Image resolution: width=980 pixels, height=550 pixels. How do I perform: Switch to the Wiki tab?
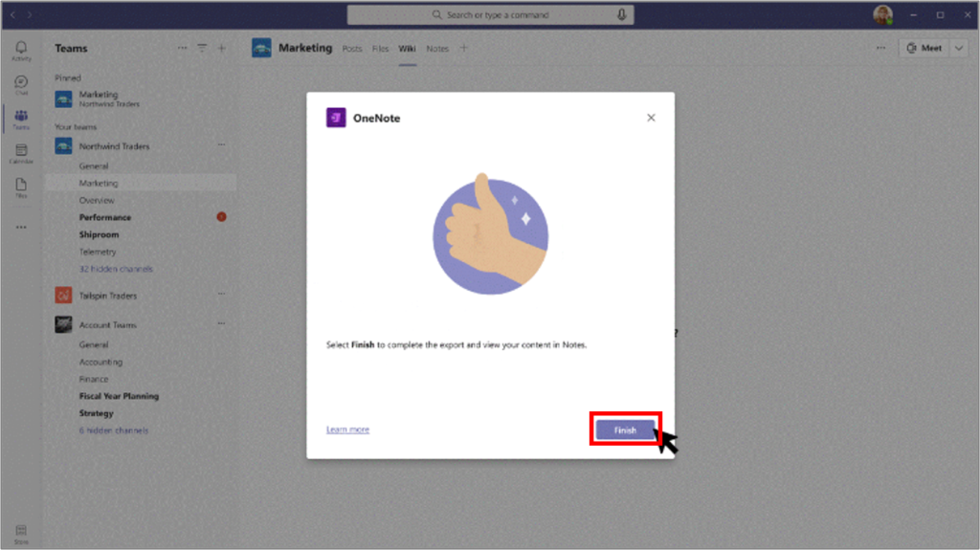coord(408,49)
